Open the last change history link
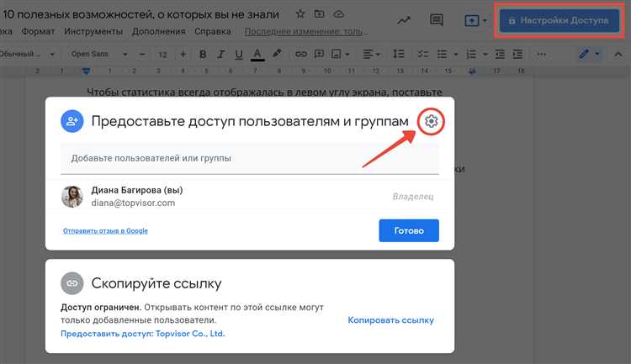Viewport: 631px width, 364px height. point(305,31)
